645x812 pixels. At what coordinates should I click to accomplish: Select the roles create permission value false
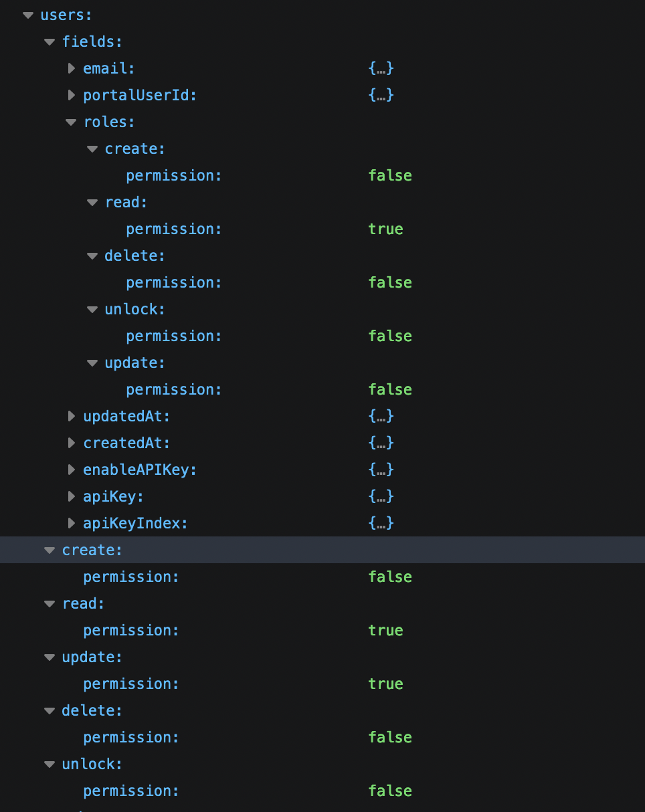click(x=390, y=175)
